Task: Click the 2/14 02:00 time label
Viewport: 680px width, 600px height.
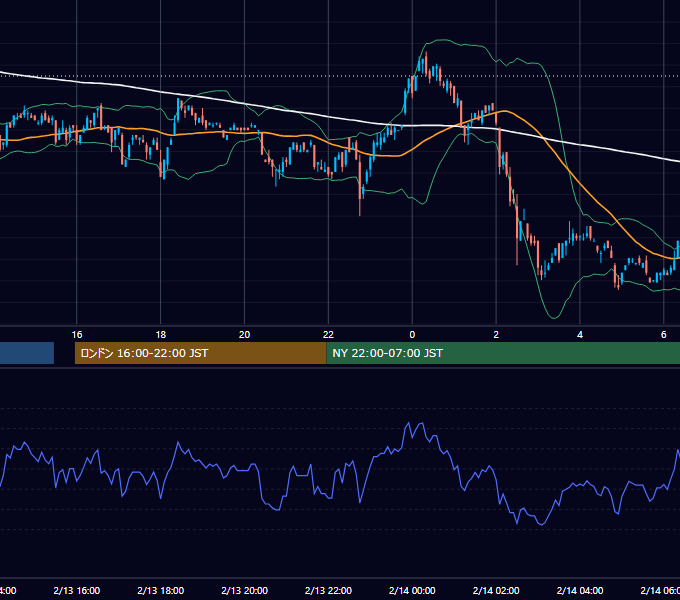Action: [496, 590]
